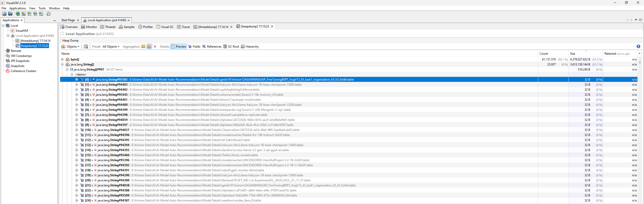The width and height of the screenshot is (644, 204).
Task: Expand item [5] String#94400 row
Action: pyautogui.click(x=77, y=105)
